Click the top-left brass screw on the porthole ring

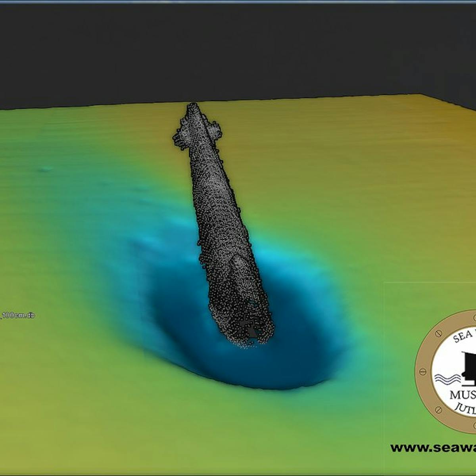438,334
